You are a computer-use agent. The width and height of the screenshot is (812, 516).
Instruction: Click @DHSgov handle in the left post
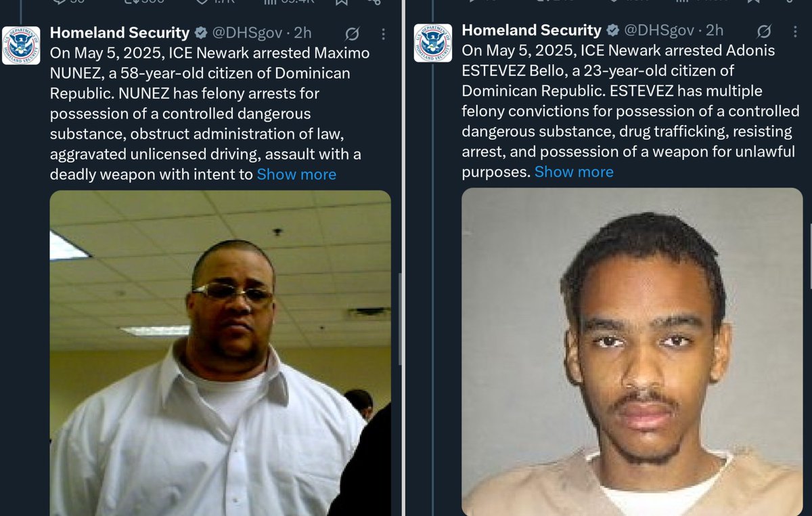(x=248, y=33)
